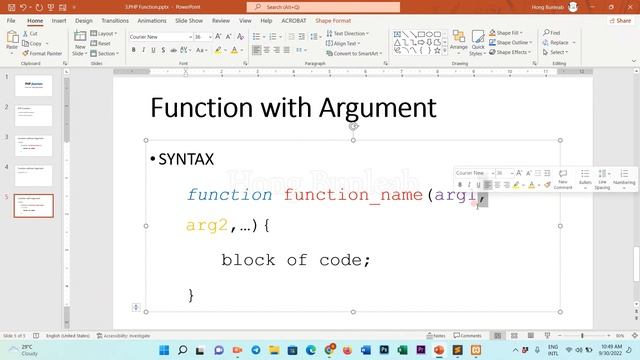640x360 pixels.
Task: Toggle Italic in the mini toolbar
Action: tap(469, 185)
